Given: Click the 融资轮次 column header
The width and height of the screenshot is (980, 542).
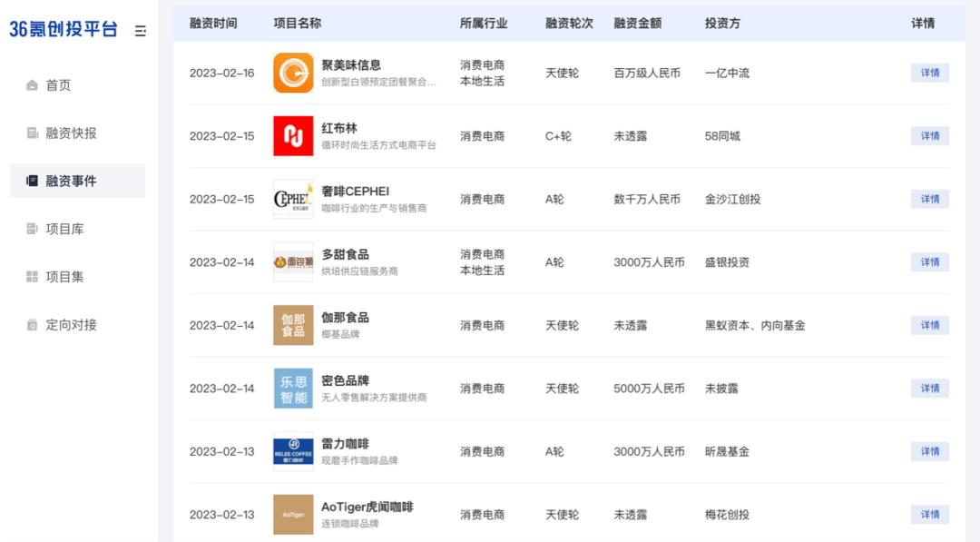Looking at the screenshot, I should point(569,23).
